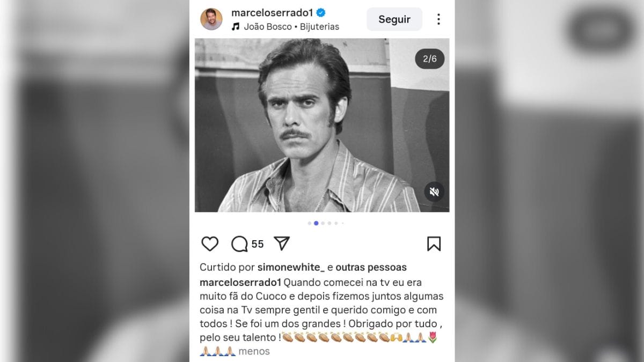Tap the music note icon beside João Bosco

pos(235,26)
